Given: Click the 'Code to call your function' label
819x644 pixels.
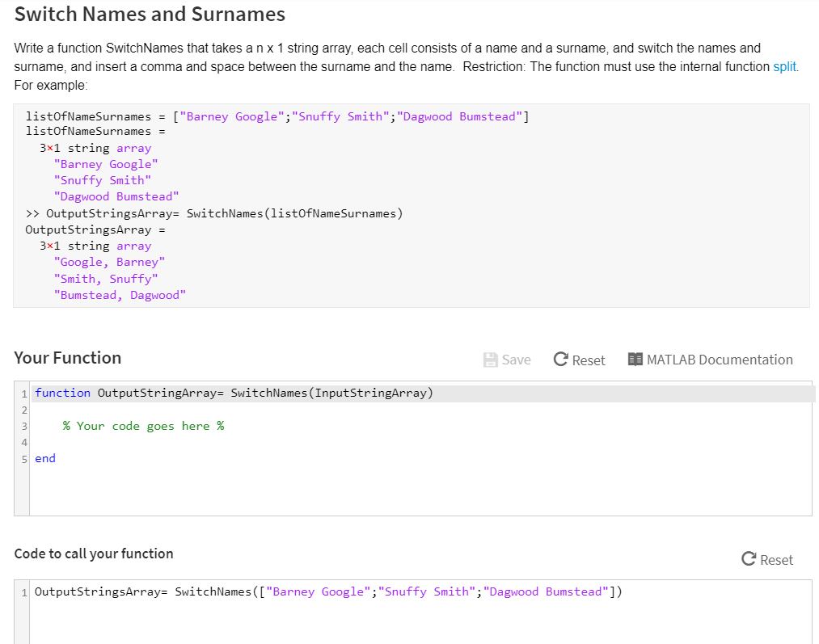Looking at the screenshot, I should (93, 554).
